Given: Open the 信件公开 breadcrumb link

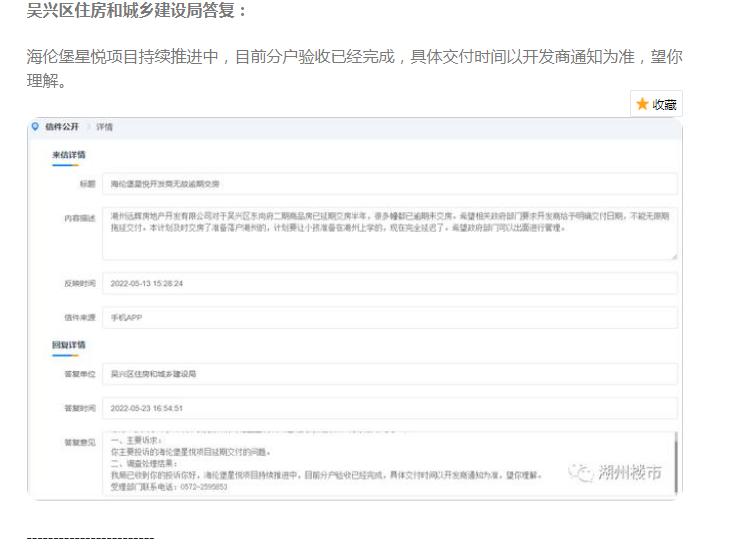Looking at the screenshot, I should pyautogui.click(x=62, y=127).
